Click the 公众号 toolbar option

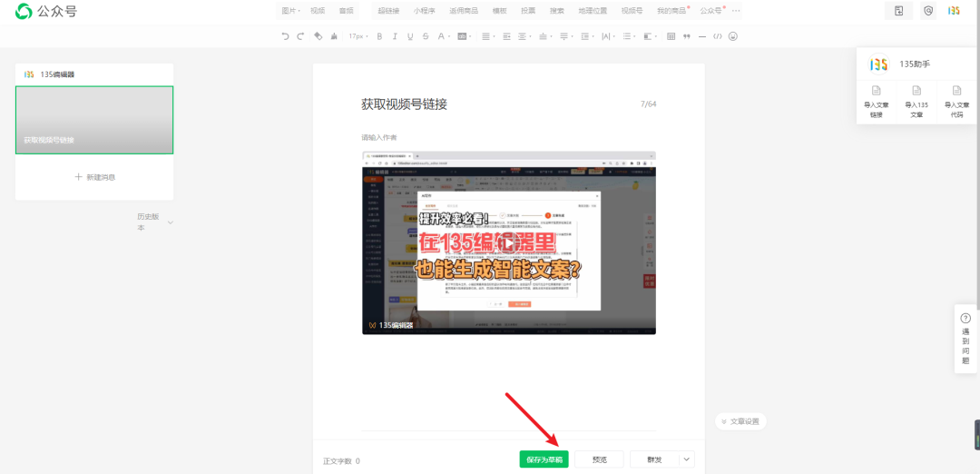tap(712, 11)
